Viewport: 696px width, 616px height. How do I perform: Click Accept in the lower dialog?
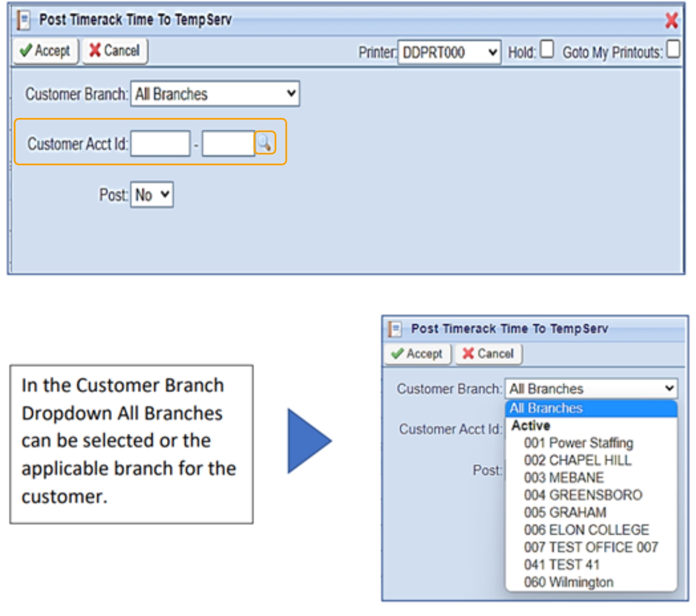point(418,354)
